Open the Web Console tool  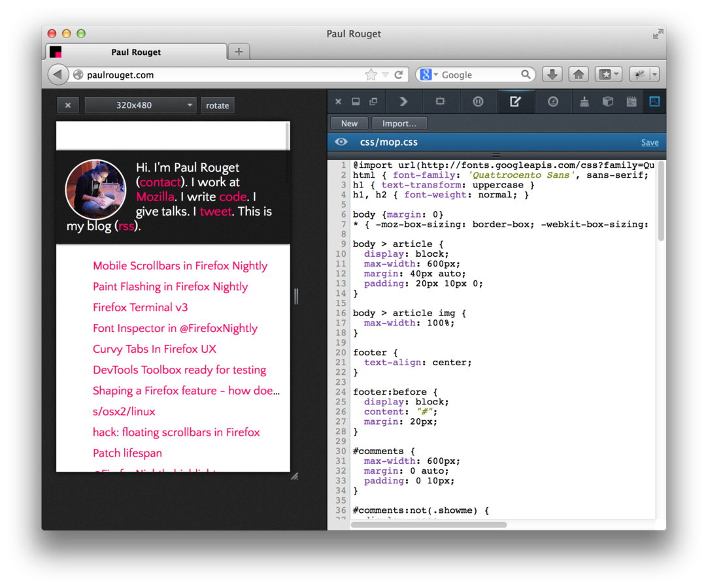click(403, 101)
